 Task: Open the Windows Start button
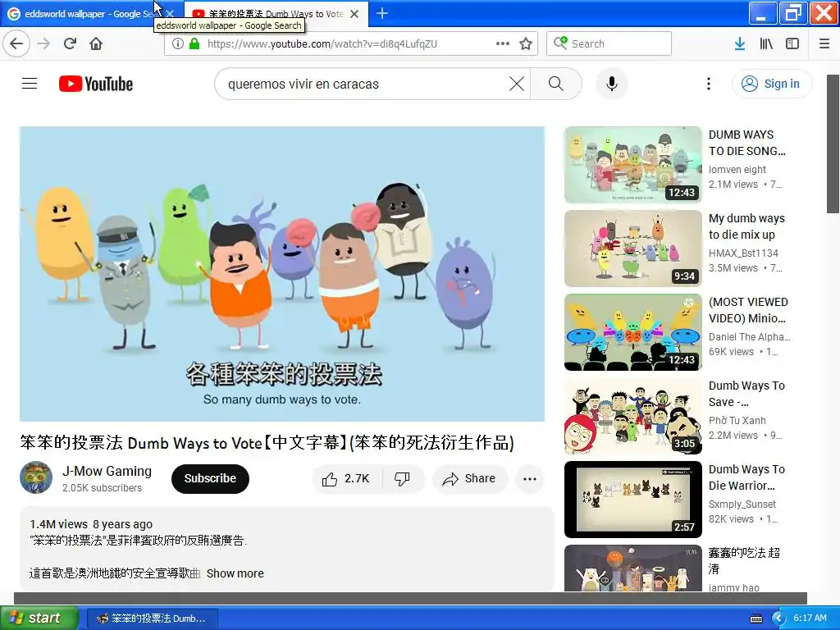[39, 618]
